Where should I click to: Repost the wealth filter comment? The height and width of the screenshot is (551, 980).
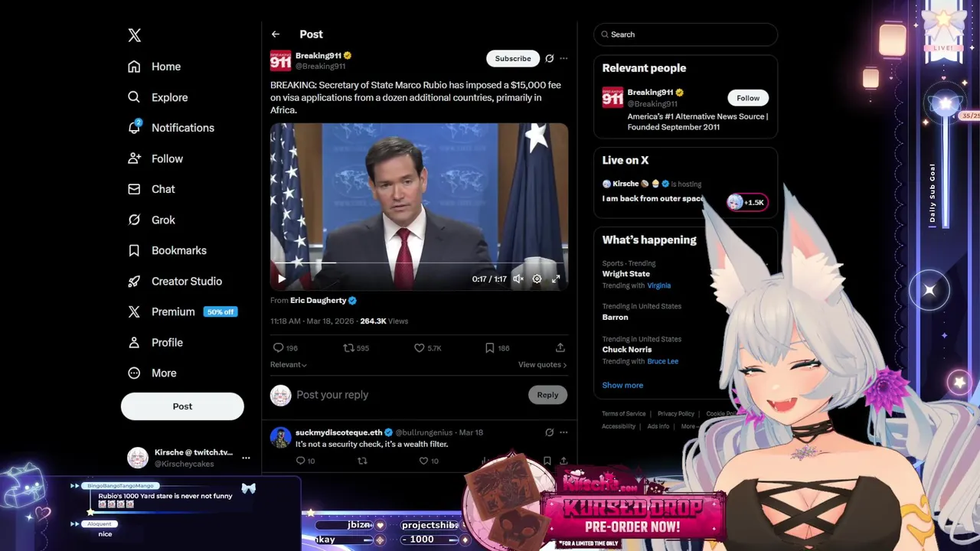point(363,461)
